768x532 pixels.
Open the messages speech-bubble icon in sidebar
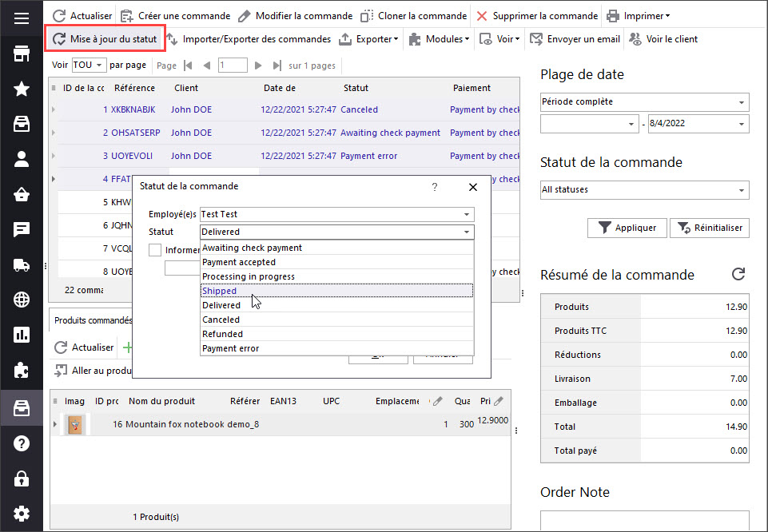coord(21,229)
